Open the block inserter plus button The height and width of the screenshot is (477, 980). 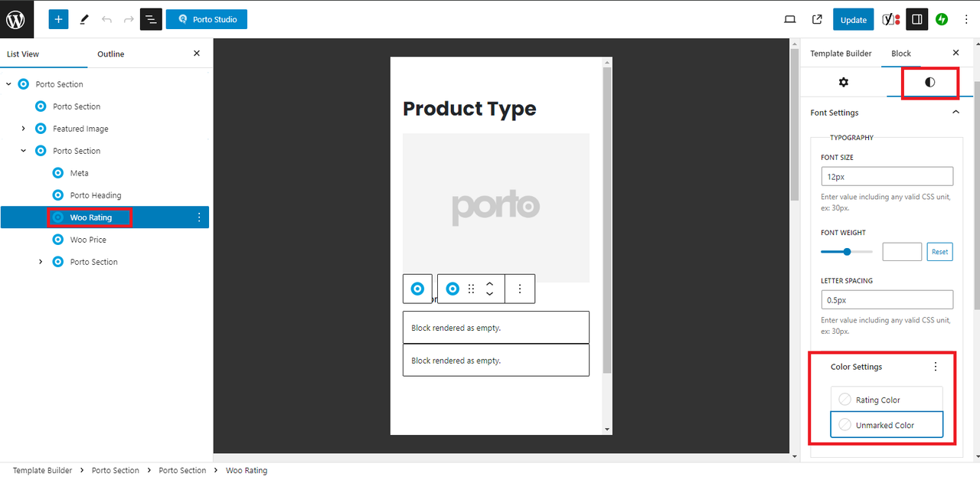(58, 19)
